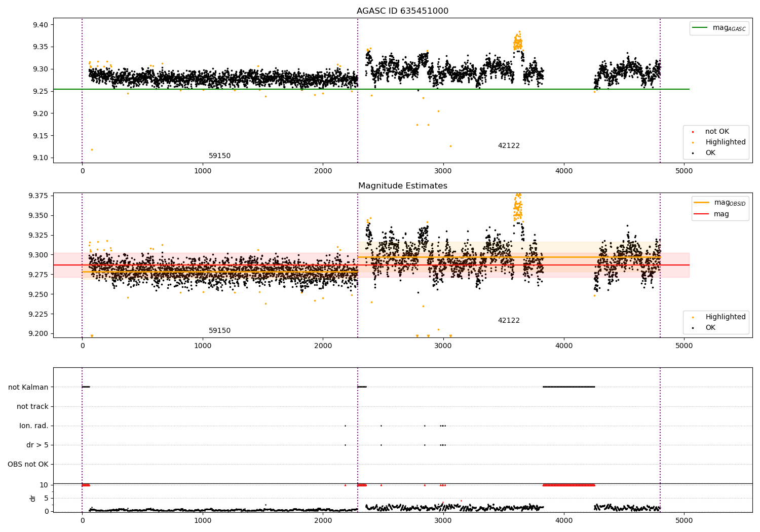Screen dimensions: 760x532
Task: Click x-axis tick 5000 in the AGASC ID plot
Action: tap(684, 171)
